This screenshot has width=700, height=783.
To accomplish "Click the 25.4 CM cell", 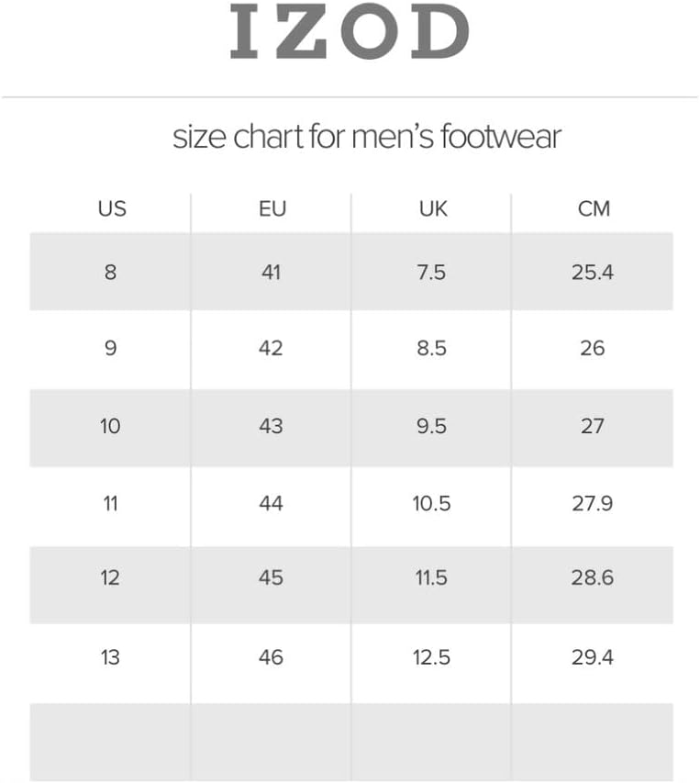I will coord(593,272).
